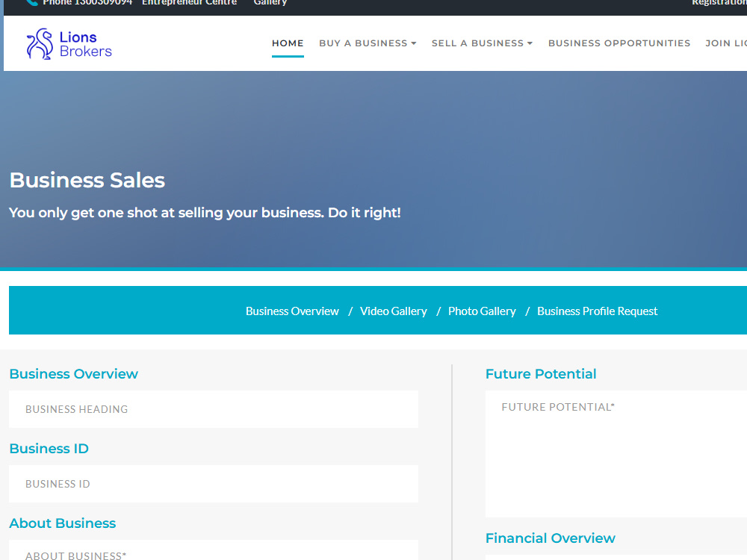747x560 pixels.
Task: Switch to the Photo Gallery tab
Action: 482,311
